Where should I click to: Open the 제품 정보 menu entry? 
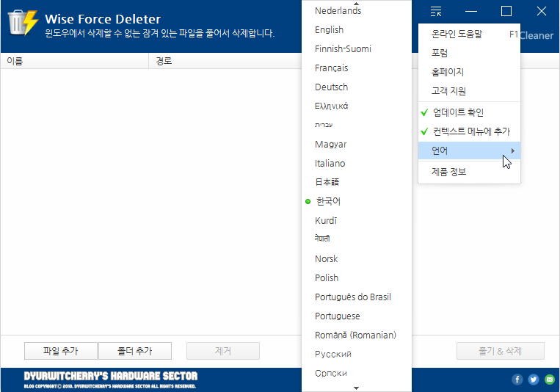tap(469, 172)
